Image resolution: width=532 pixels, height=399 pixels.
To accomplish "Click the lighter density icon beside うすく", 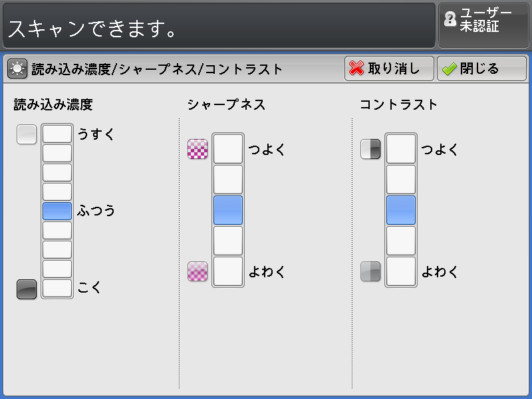I will click(x=27, y=134).
